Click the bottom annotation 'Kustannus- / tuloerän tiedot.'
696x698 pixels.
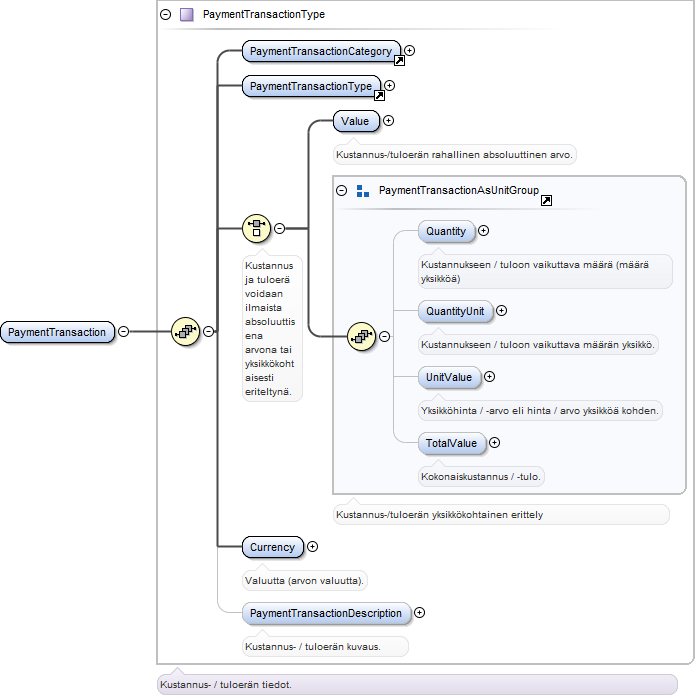point(417,685)
